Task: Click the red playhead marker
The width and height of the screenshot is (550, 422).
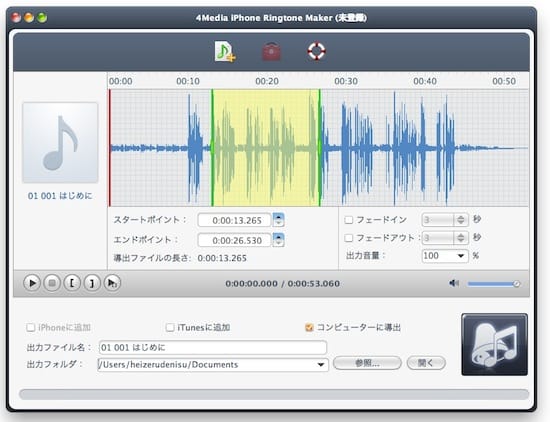Action: (x=110, y=148)
